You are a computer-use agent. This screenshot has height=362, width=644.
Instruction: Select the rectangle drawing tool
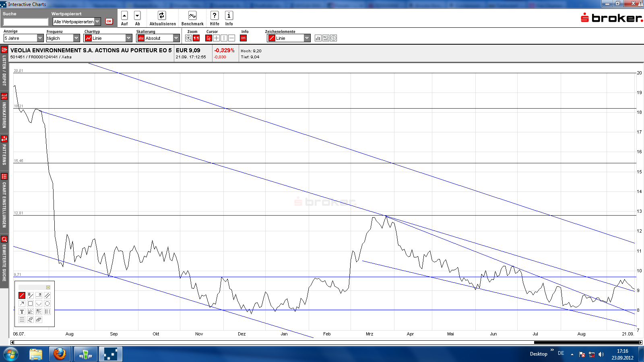pyautogui.click(x=30, y=303)
